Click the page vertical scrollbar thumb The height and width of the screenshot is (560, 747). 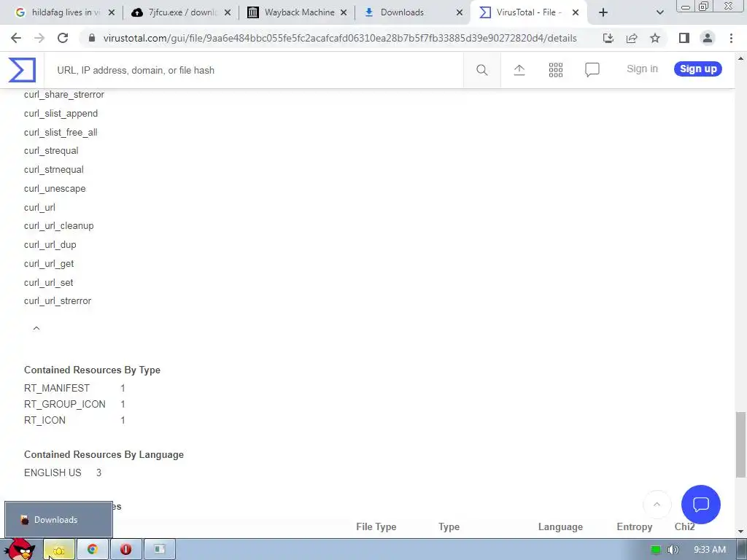click(740, 444)
